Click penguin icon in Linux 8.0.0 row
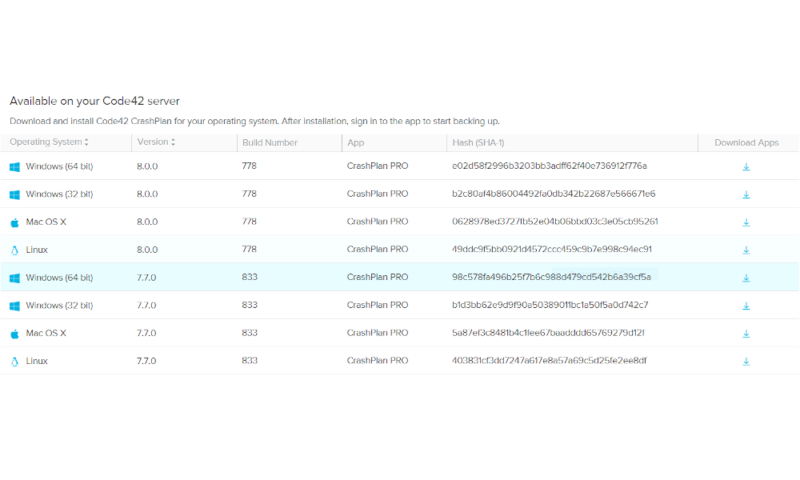 (x=15, y=250)
